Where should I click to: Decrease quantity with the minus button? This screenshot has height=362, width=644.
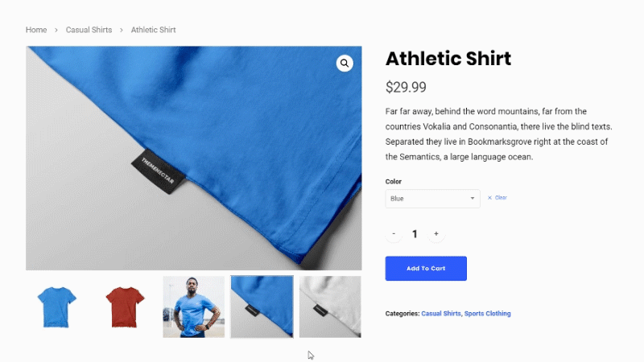coord(394,234)
